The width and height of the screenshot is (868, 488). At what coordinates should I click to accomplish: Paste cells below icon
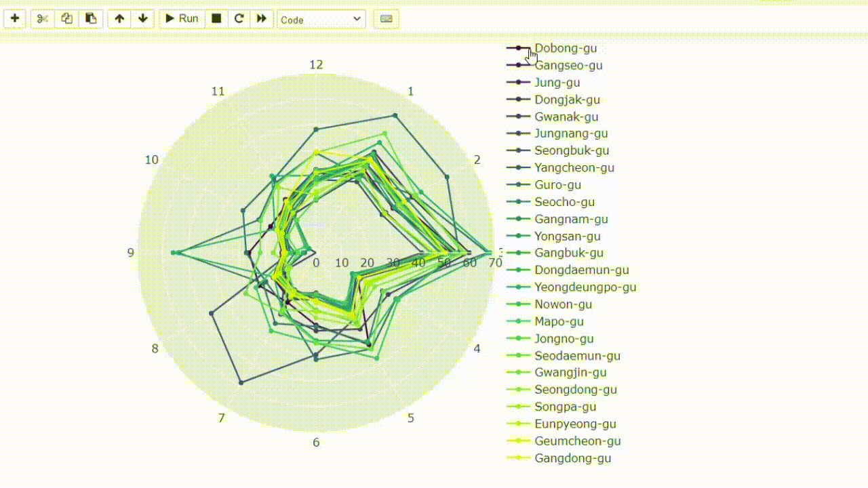91,18
